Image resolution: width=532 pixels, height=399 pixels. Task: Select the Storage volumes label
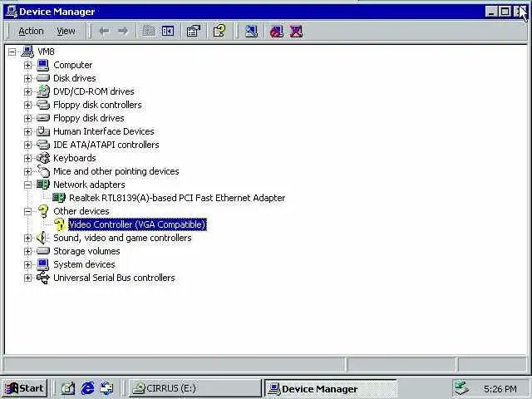point(86,251)
